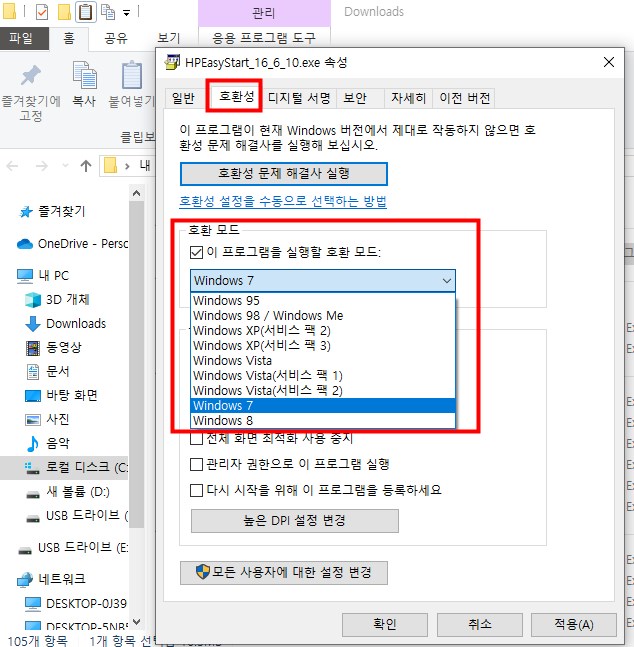This screenshot has height=647, width=634.
Task: Choose plain Windows Vista option
Action: (x=323, y=361)
